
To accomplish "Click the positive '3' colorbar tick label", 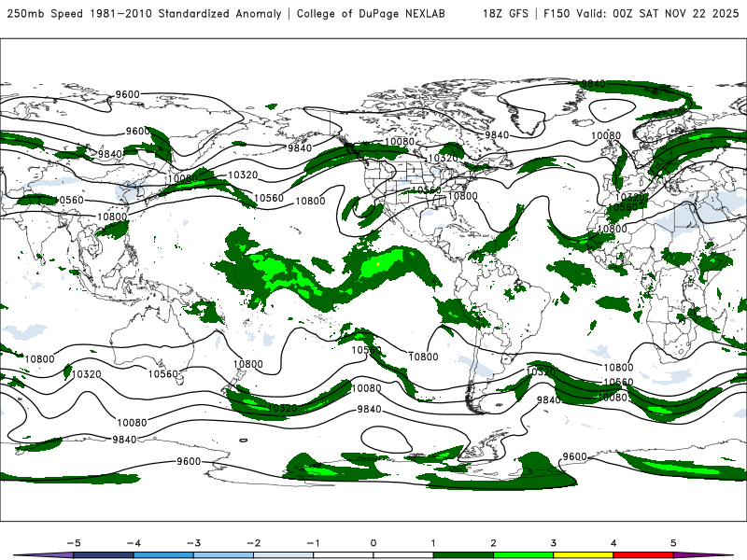I will [553, 543].
